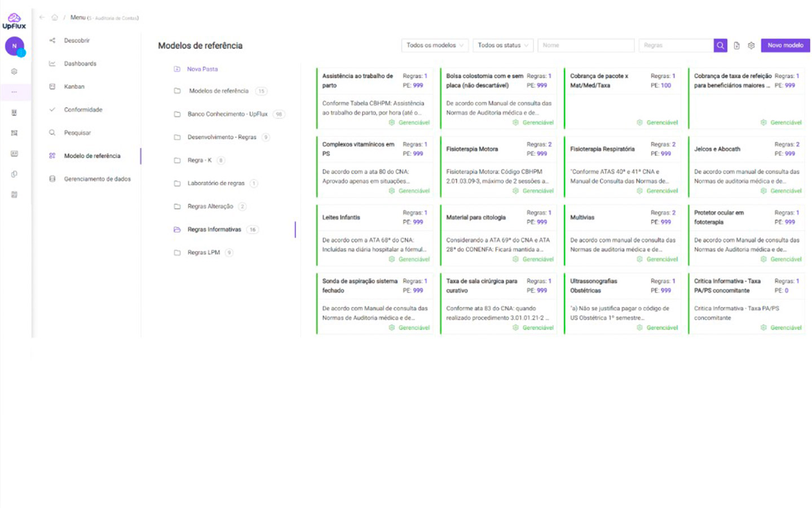Click the home icon in breadcrumb
The image size is (812, 508).
click(x=55, y=17)
